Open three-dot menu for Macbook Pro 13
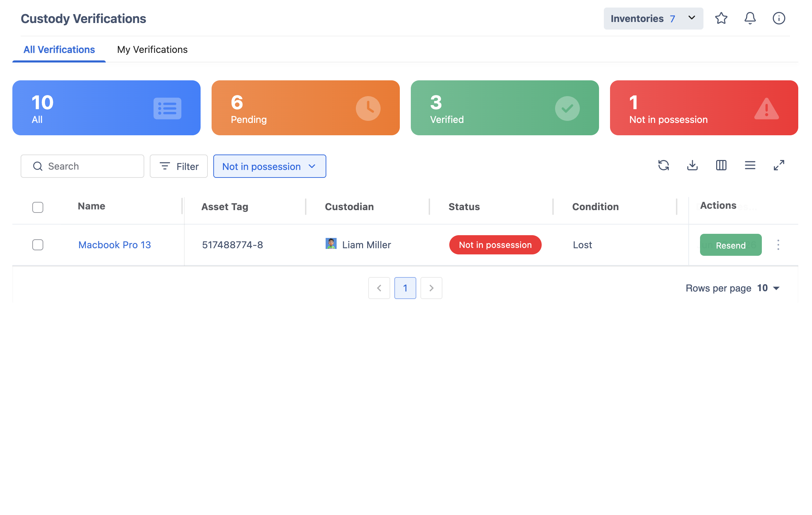This screenshot has height=515, width=812. [778, 245]
